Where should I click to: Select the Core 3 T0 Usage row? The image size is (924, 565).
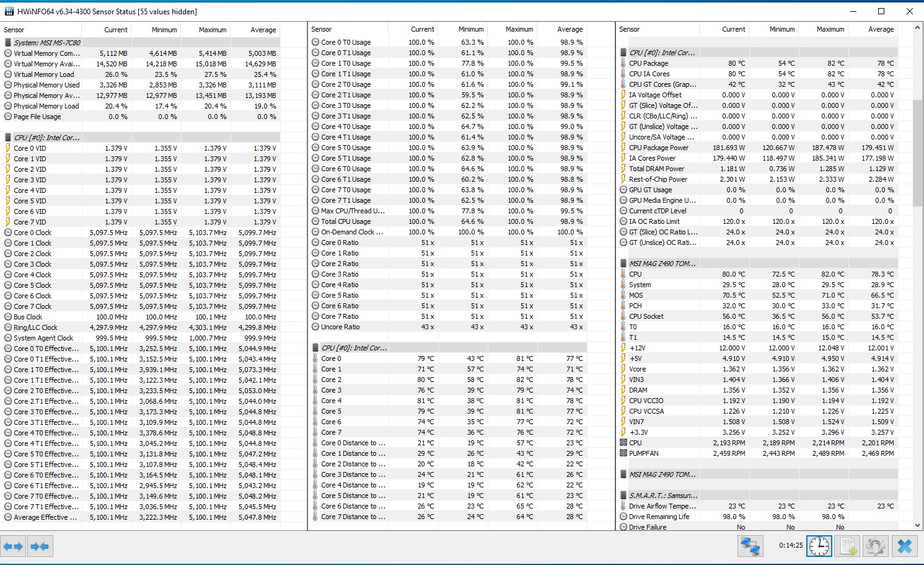click(449, 105)
